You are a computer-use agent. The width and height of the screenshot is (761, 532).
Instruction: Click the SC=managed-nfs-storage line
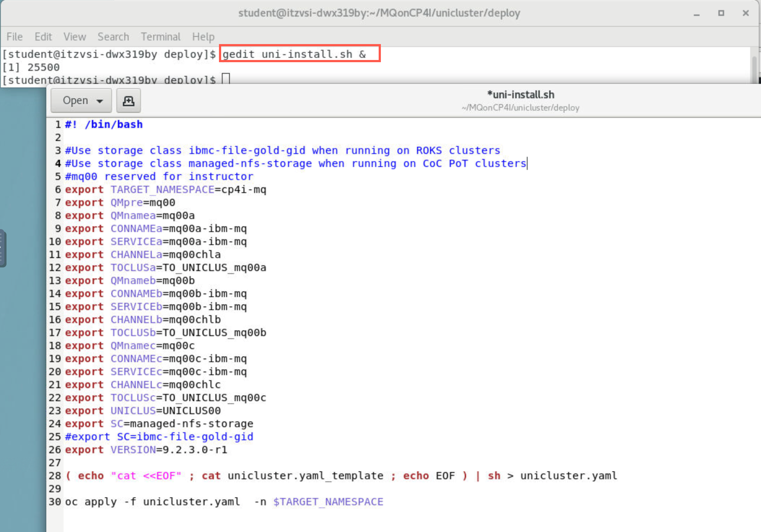tap(159, 424)
